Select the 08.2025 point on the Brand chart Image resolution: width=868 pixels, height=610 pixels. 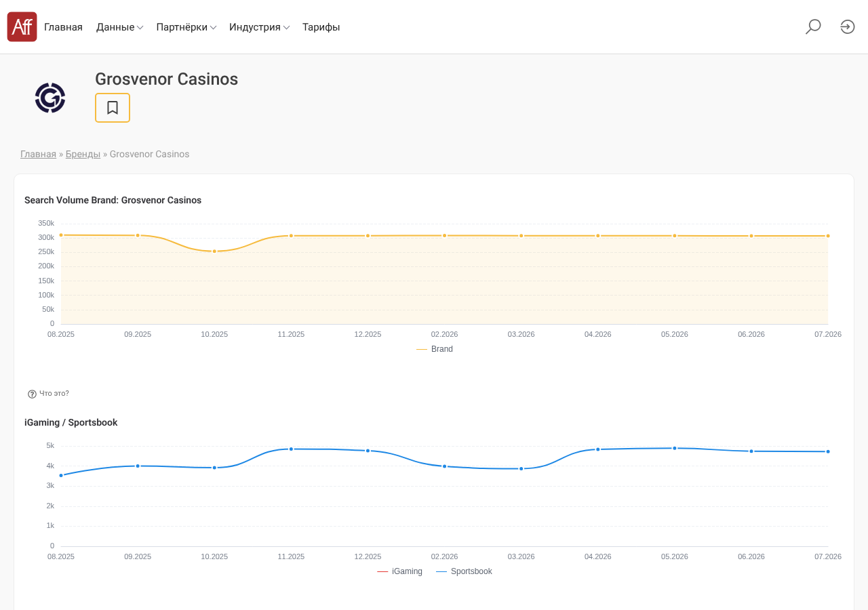click(61, 235)
